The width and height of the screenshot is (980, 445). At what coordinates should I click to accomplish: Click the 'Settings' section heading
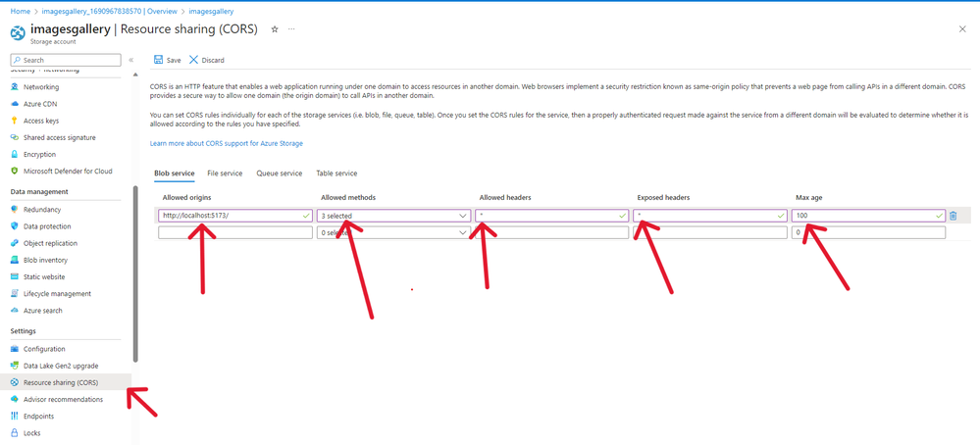[24, 330]
